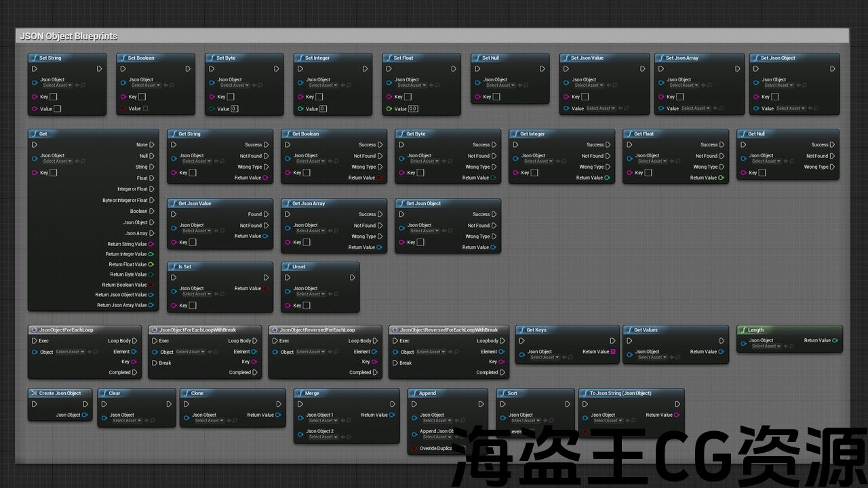868x488 pixels.
Task: Click the Length node's Return Value pin
Action: point(835,341)
